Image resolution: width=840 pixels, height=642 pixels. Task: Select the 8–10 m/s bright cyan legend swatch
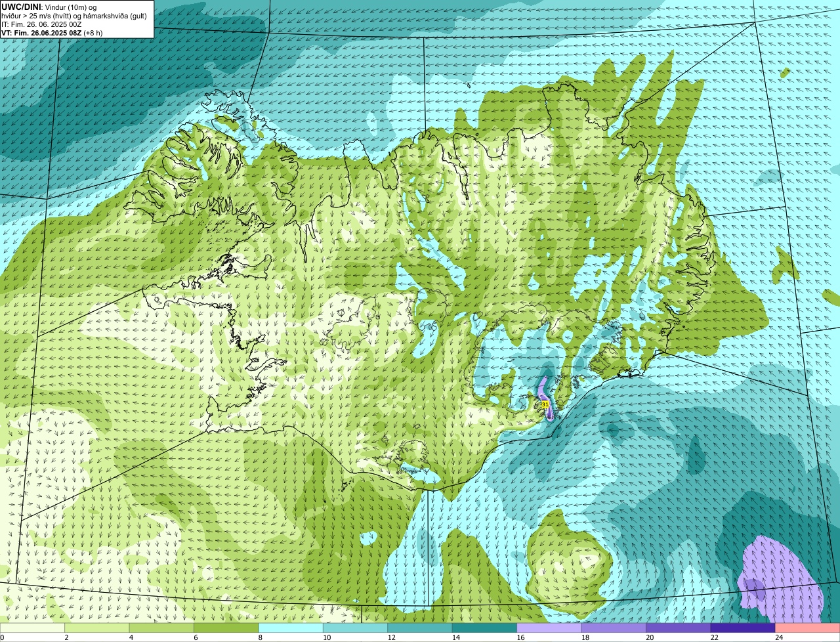[x=291, y=628]
